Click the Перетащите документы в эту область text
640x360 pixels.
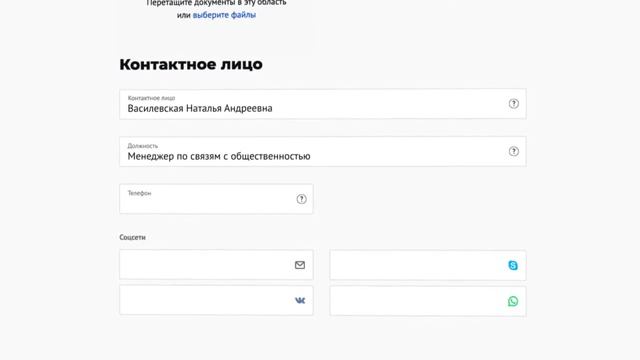216,3
